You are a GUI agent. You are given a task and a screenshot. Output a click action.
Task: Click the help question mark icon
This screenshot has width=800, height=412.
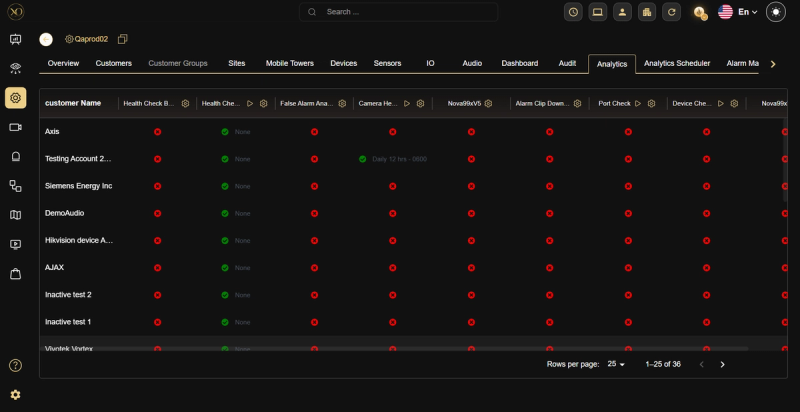(15, 366)
